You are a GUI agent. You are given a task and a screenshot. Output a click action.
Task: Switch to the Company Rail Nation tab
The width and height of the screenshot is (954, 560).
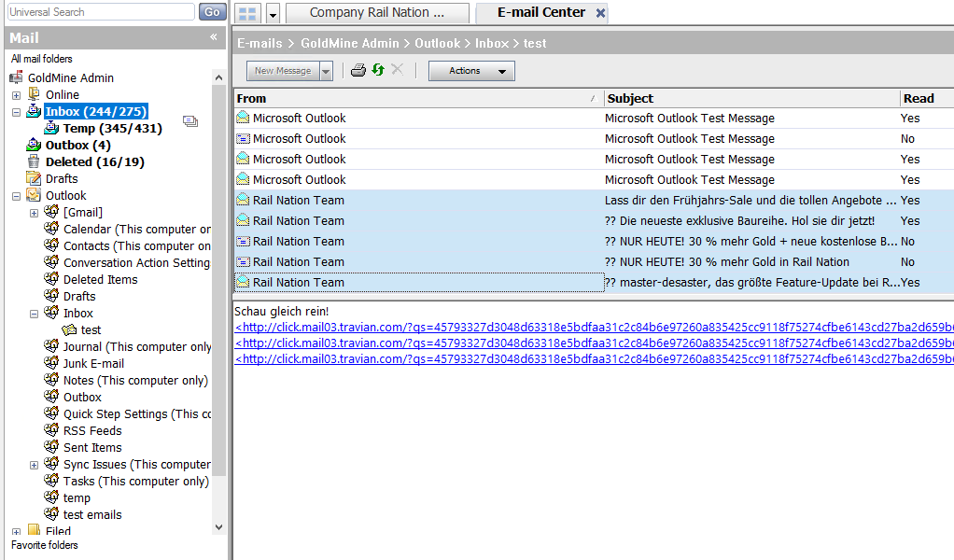(376, 12)
